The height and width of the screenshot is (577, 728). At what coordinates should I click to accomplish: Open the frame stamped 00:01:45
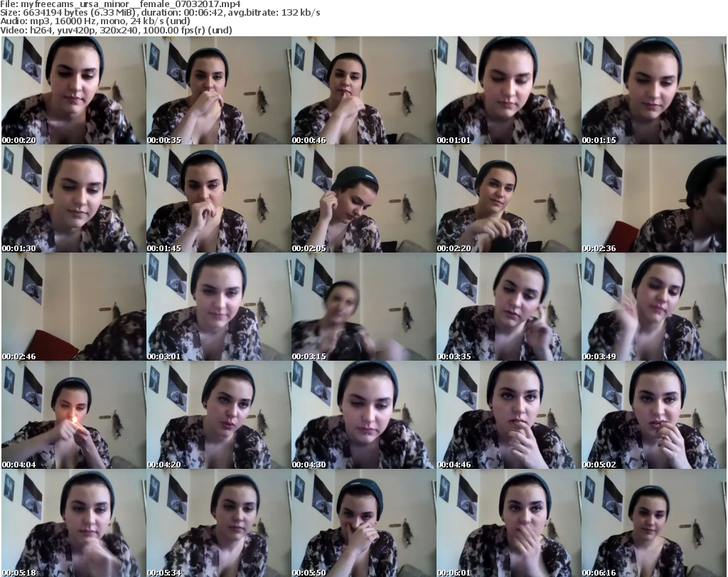coord(219,198)
